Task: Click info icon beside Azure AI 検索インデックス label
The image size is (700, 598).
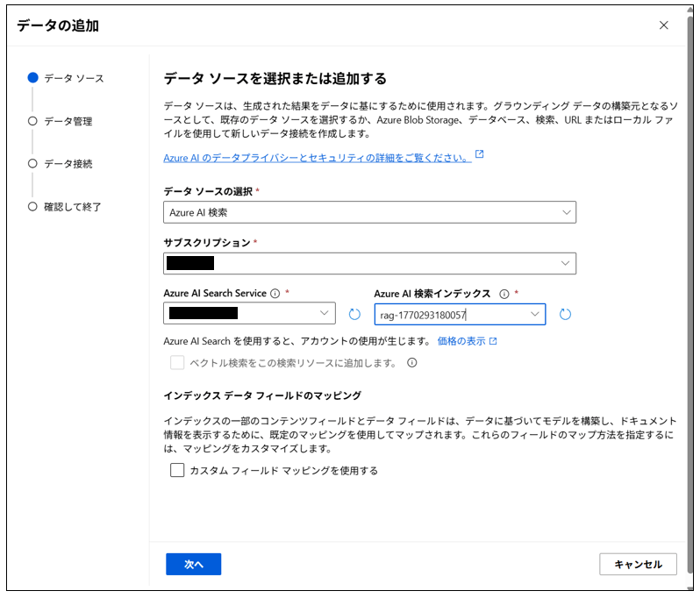Action: (504, 294)
